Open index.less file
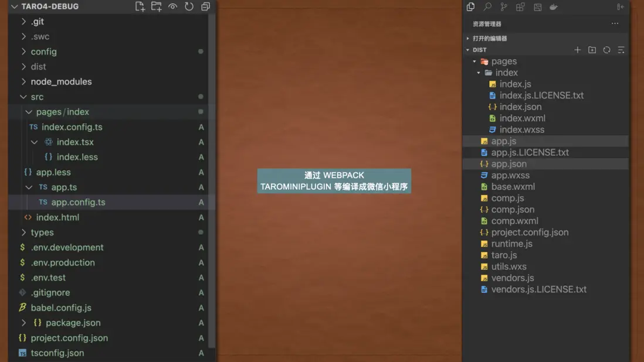 coord(77,157)
